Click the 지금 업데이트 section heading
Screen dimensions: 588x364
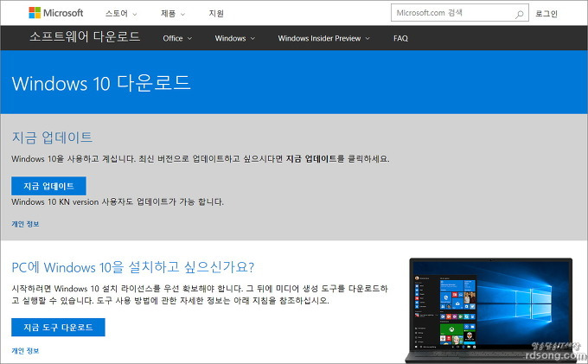point(52,137)
